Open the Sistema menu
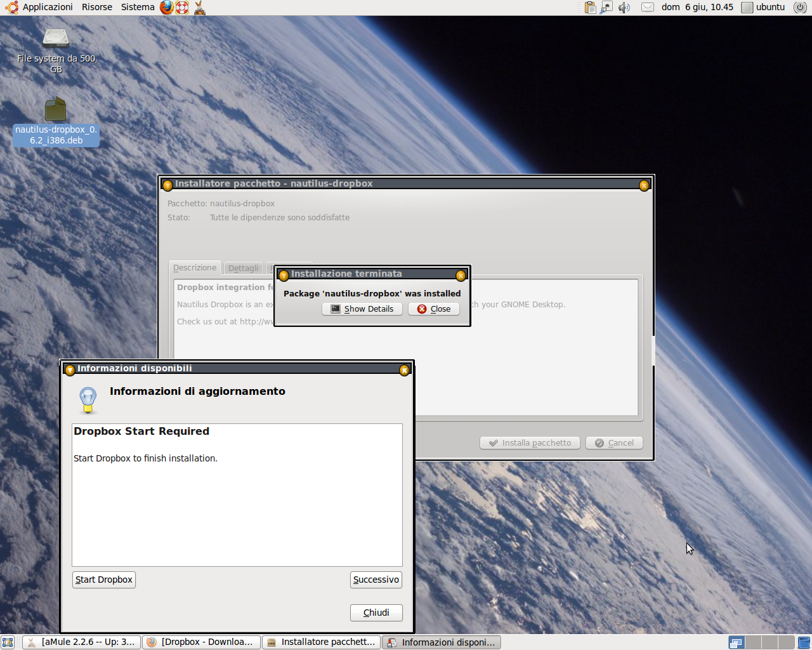 pos(138,8)
